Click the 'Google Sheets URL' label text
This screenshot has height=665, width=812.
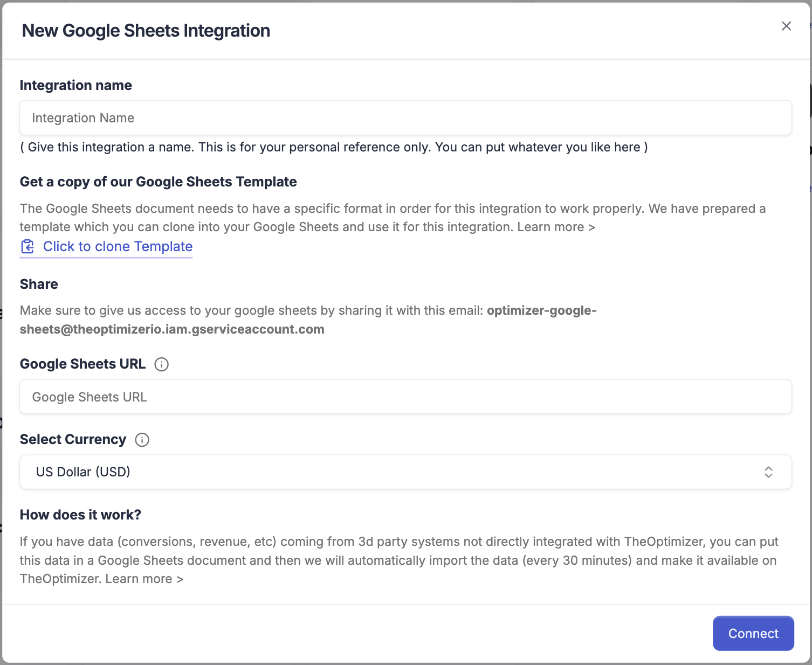point(82,364)
